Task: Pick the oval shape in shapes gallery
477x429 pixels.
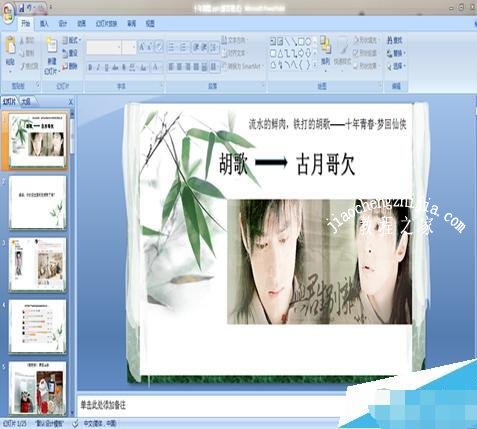Action: pos(308,42)
